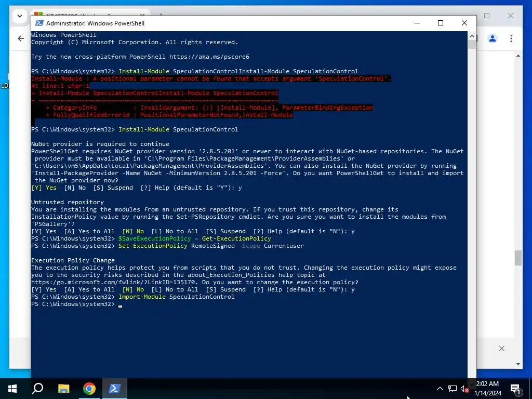Click the 'https://aka.ms/pscore6' URL text
Viewport: 532px width, 399px height.
click(209, 57)
